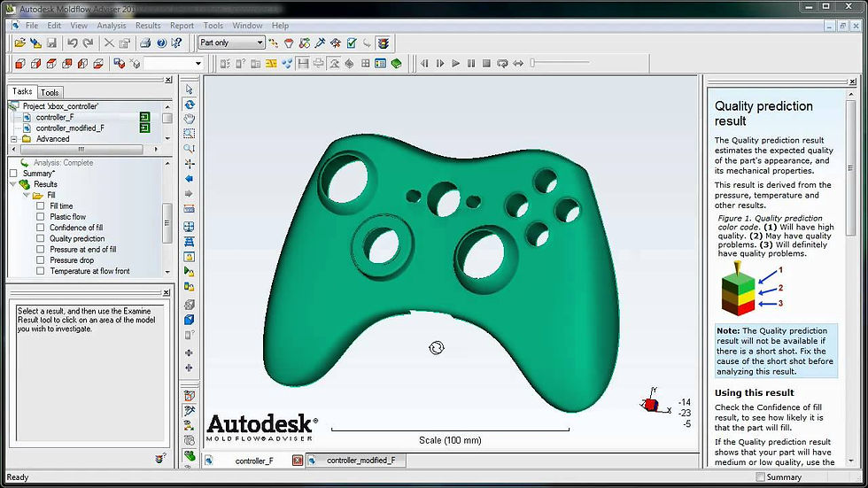This screenshot has width=868, height=488.
Task: Click the What's This pointer help icon
Action: click(176, 43)
